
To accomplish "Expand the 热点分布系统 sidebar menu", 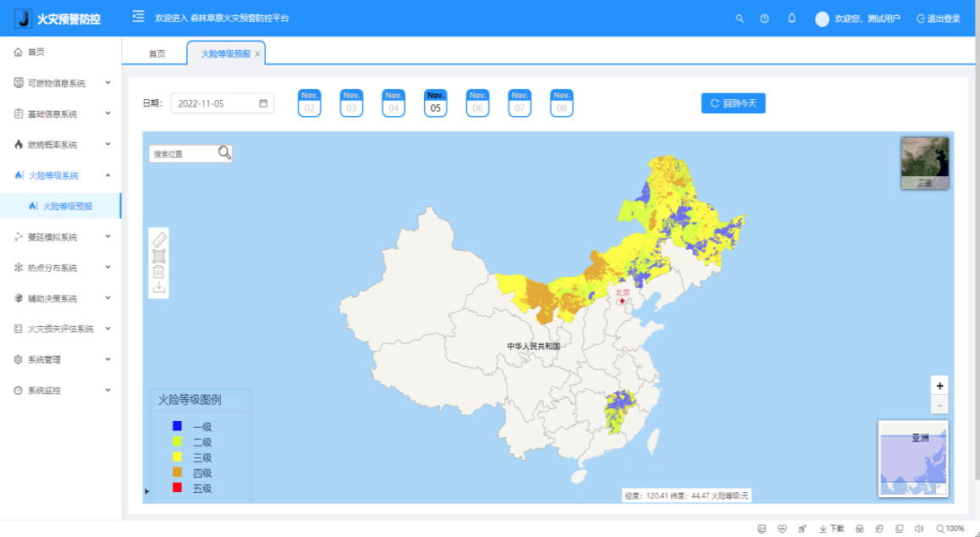I will tap(61, 268).
